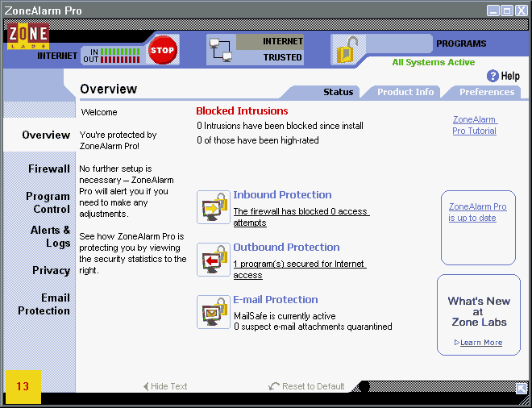Click 'ZoneAlarm Pro is up to date' link
This screenshot has height=408, width=532.
477,212
